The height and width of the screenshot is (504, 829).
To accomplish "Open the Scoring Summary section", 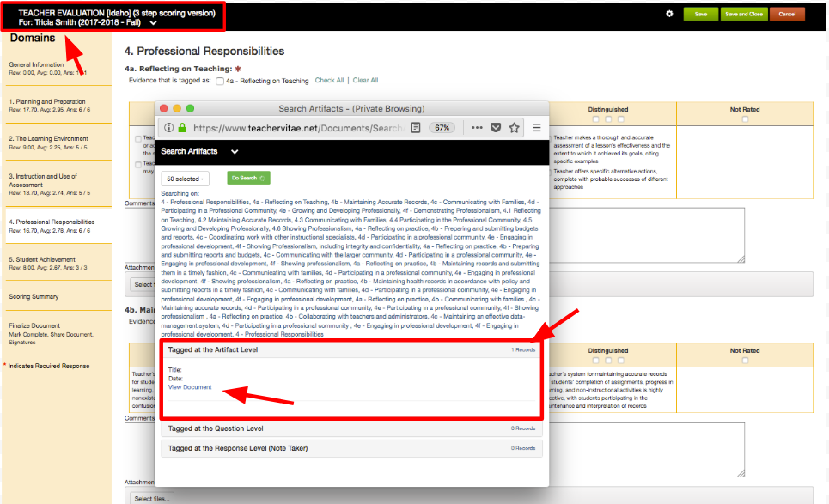I will [34, 297].
